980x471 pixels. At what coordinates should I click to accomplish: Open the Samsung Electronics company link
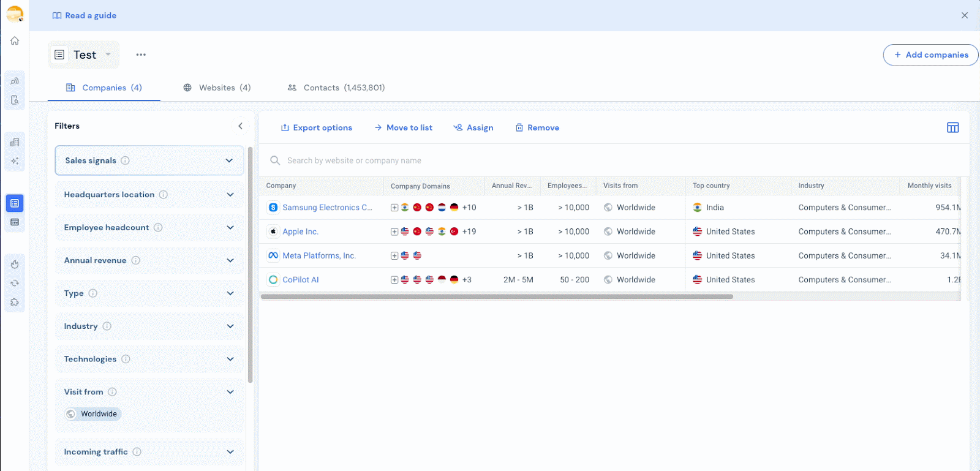click(328, 208)
